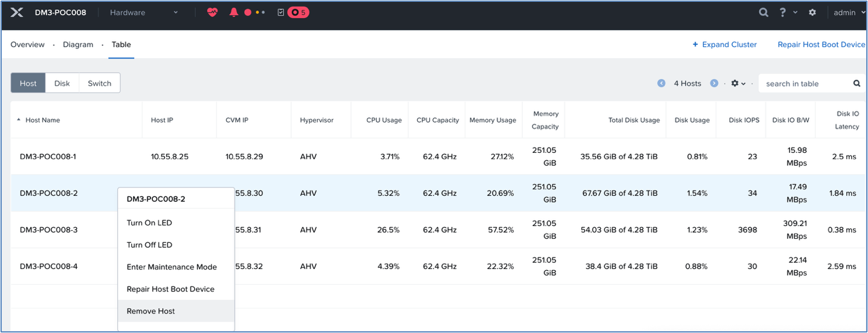Focus the search in table field
This screenshot has height=333, width=868.
[807, 83]
